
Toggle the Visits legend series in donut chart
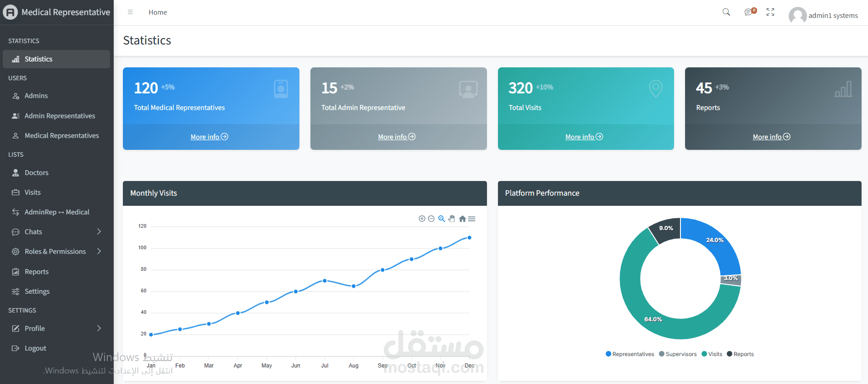click(x=712, y=354)
